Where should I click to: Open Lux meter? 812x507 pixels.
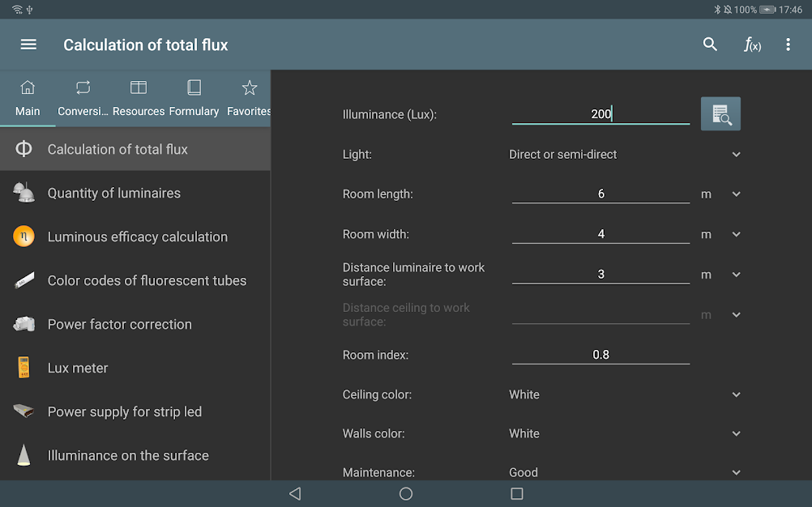click(x=135, y=368)
